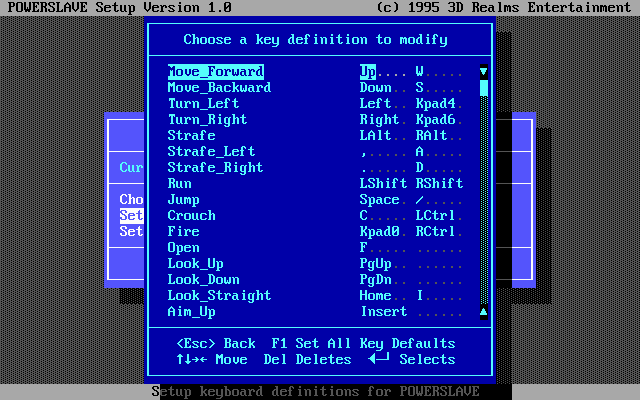Click the RAlt key binding
Viewport: 640px width, 400px height.
431,136
